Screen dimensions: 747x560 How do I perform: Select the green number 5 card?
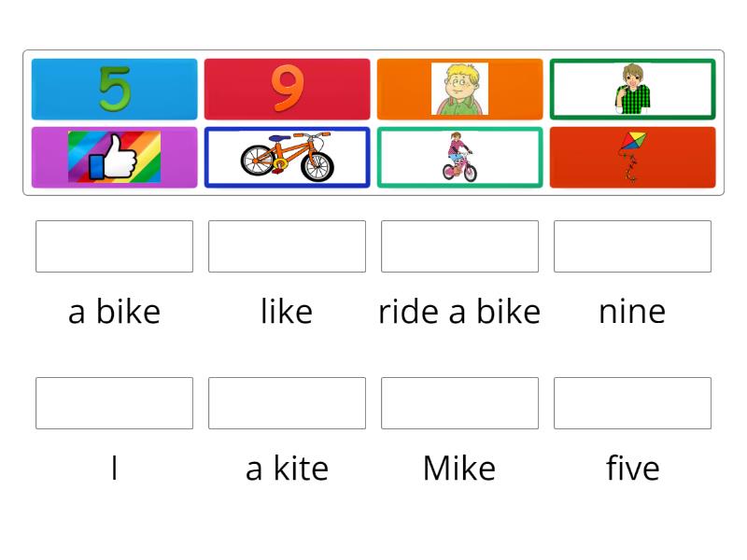(x=114, y=90)
